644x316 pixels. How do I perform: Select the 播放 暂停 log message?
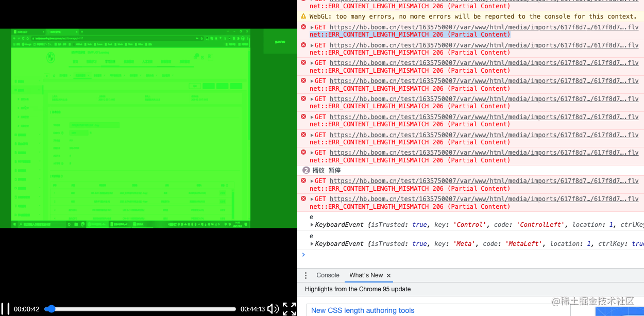click(x=327, y=170)
